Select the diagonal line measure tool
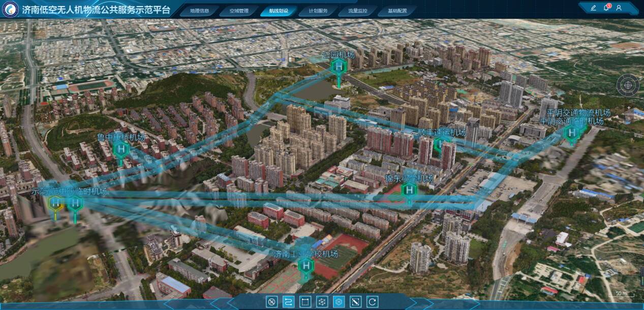 (x=356, y=302)
